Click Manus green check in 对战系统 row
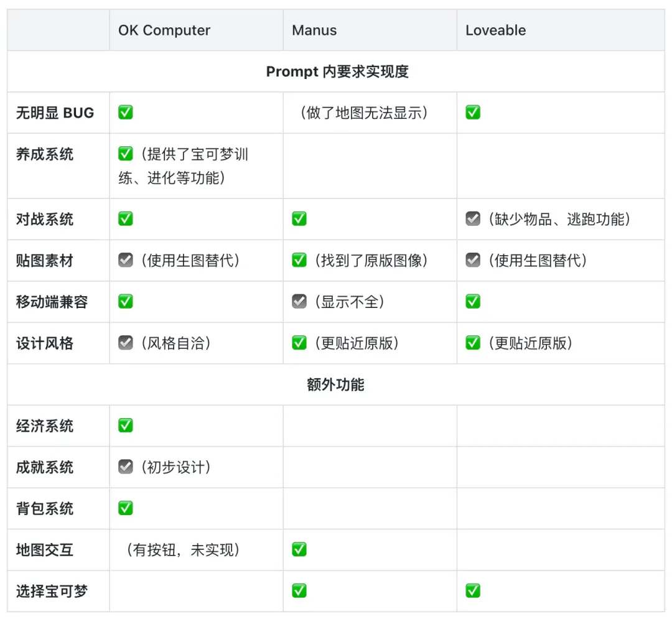Screen dimensions: 672x619 pos(299,218)
